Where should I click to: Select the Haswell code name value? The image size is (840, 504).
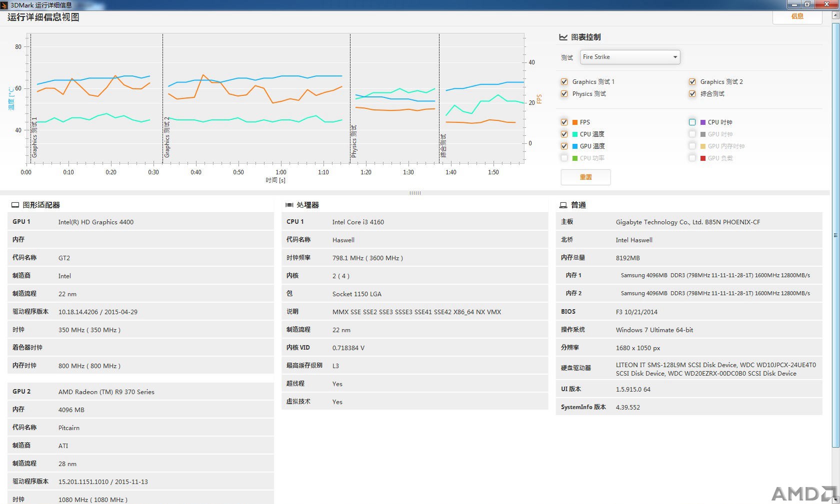(343, 240)
